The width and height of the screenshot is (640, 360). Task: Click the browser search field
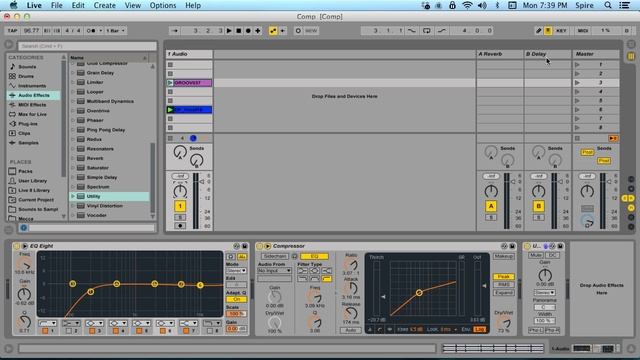[x=87, y=46]
